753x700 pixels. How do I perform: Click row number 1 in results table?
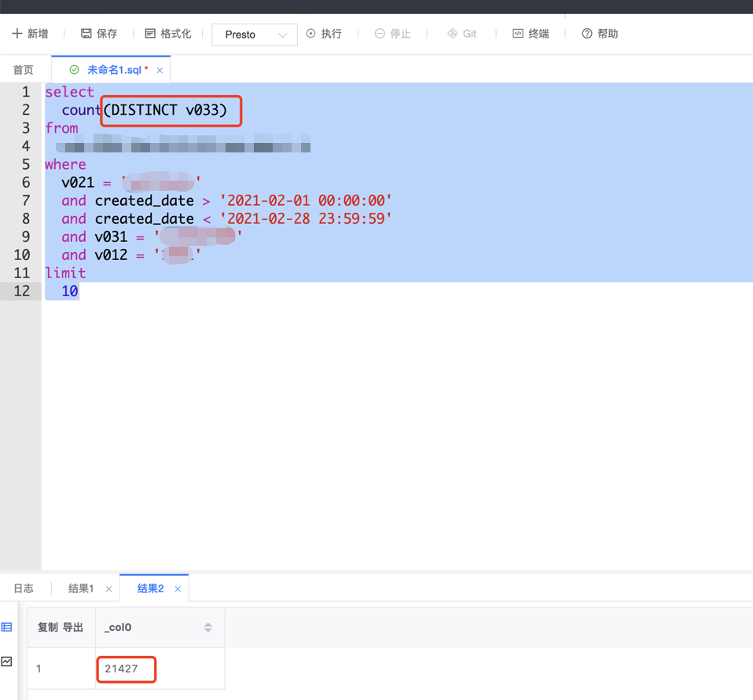39,669
